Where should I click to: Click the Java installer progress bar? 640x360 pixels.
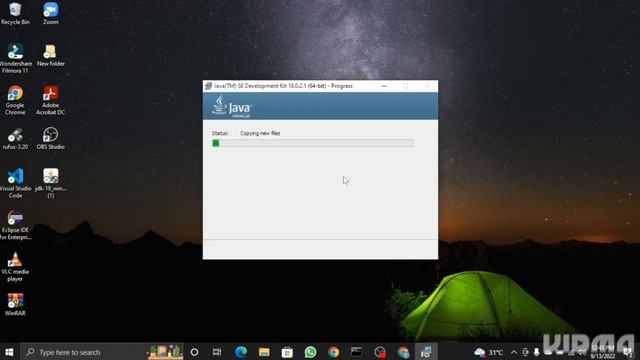(x=313, y=143)
